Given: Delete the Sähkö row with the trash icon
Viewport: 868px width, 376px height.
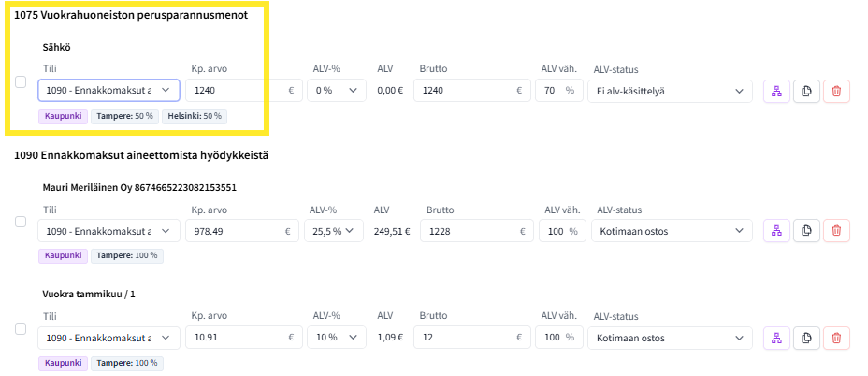Looking at the screenshot, I should click(x=836, y=91).
